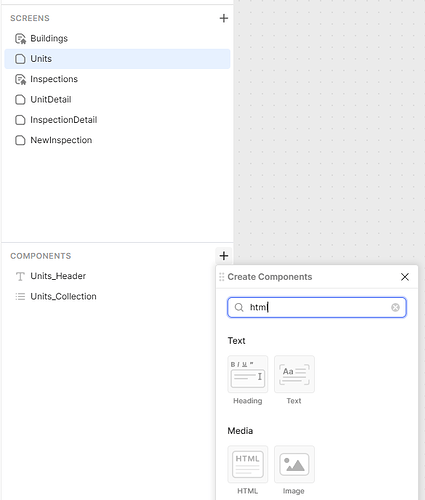The image size is (425, 500).
Task: Select the HTML component tile
Action: pyautogui.click(x=248, y=464)
